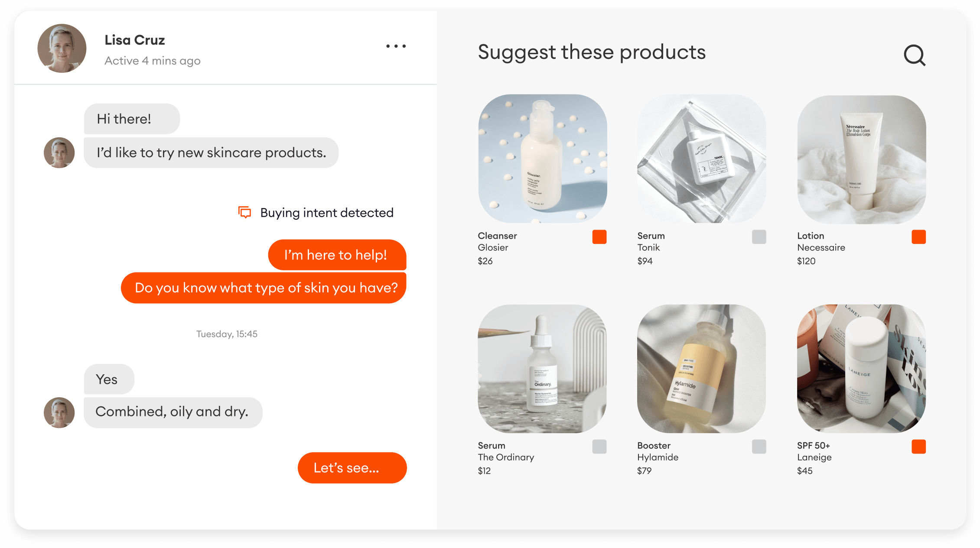Check The Ordinary Serum checkbox

tap(599, 447)
